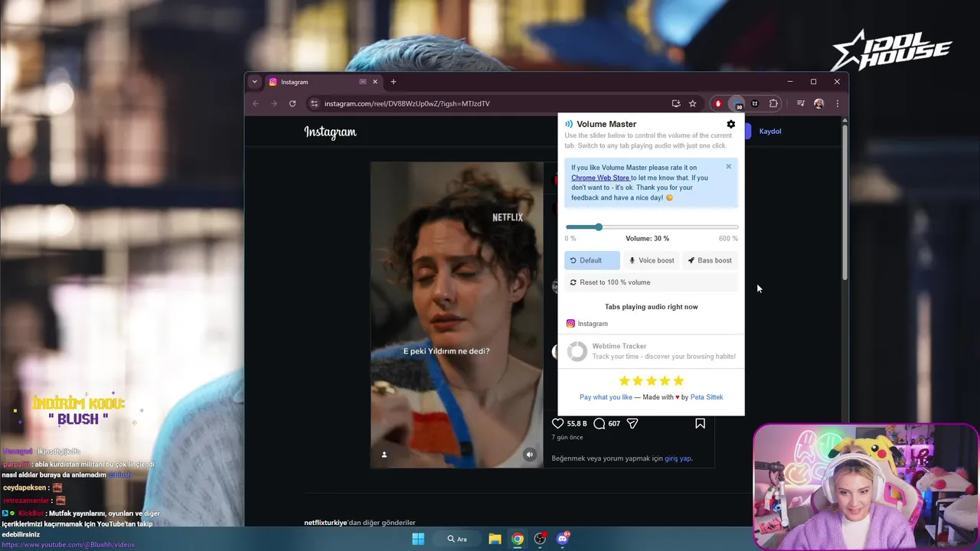This screenshot has width=980, height=551.
Task: Show tagged people icon on reel
Action: tap(384, 455)
